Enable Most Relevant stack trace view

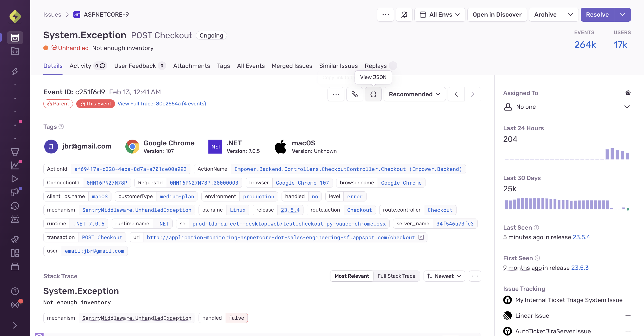coord(351,276)
